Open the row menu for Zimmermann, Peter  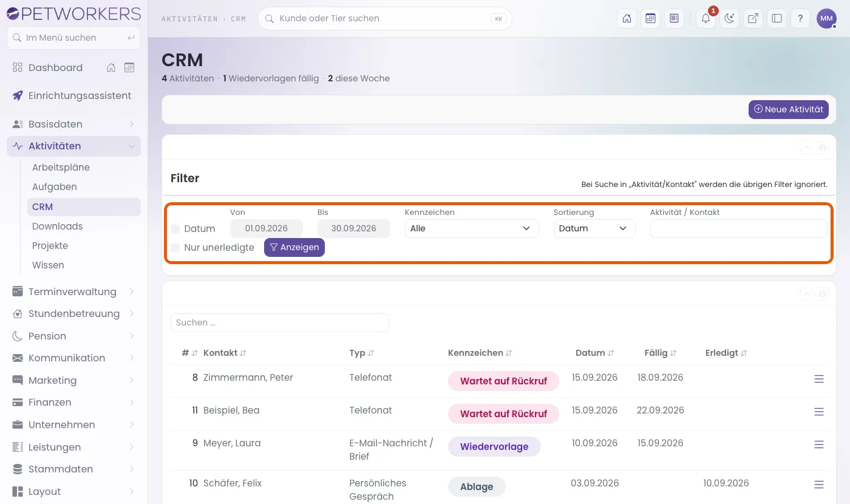point(819,379)
